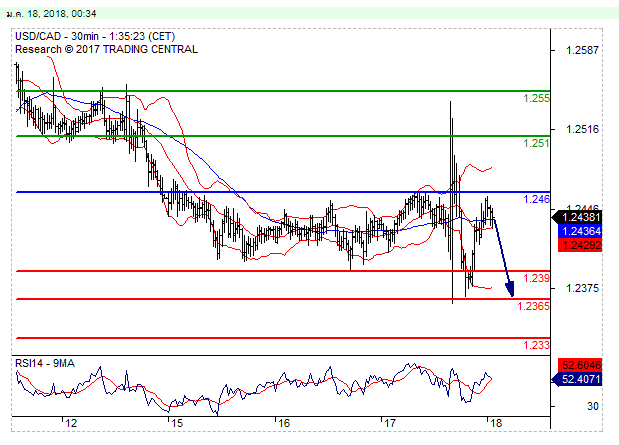Click 'Research © 2017 TRADING CENTRAL' text
The height and width of the screenshot is (445, 619).
click(x=106, y=49)
